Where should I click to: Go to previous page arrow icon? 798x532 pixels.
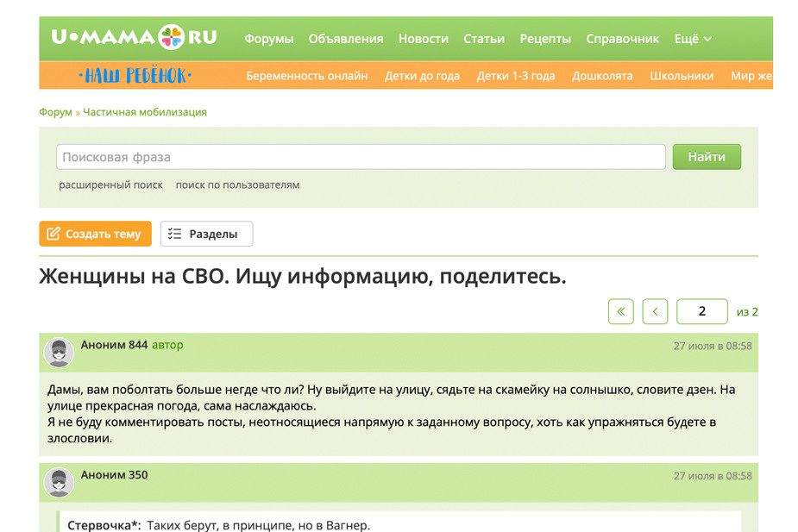coord(655,311)
